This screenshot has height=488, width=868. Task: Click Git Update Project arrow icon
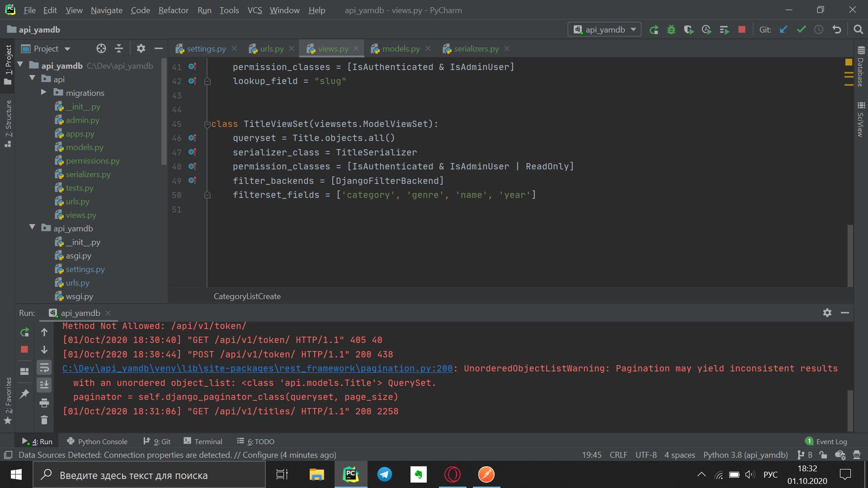coord(783,30)
